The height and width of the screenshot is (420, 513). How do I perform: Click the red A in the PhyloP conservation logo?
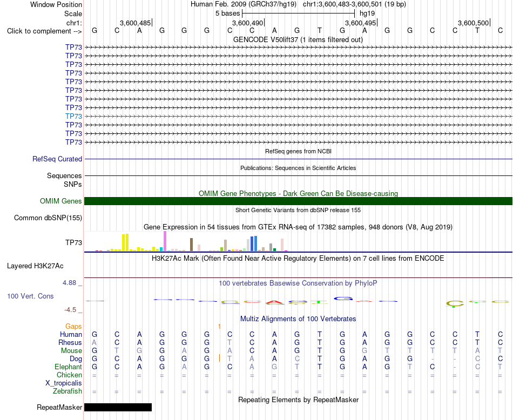[x=274, y=302]
